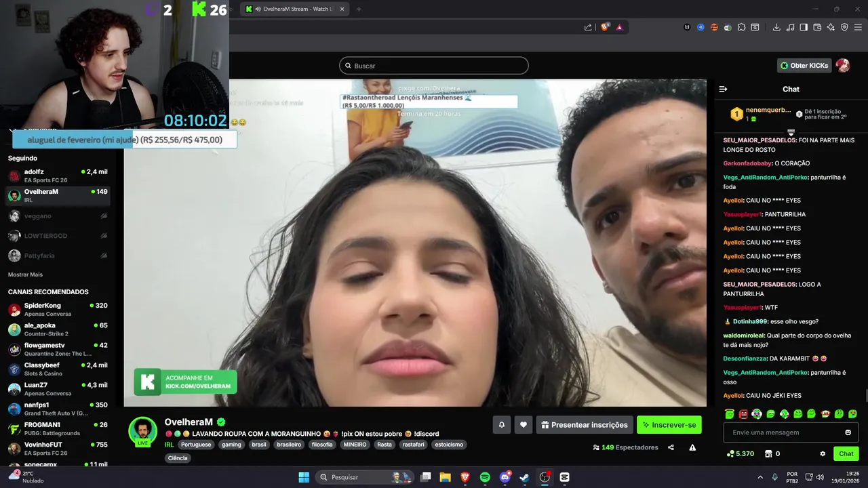This screenshot has height=488, width=868.
Task: Open the browser extensions puzzle icon
Action: [x=741, y=27]
